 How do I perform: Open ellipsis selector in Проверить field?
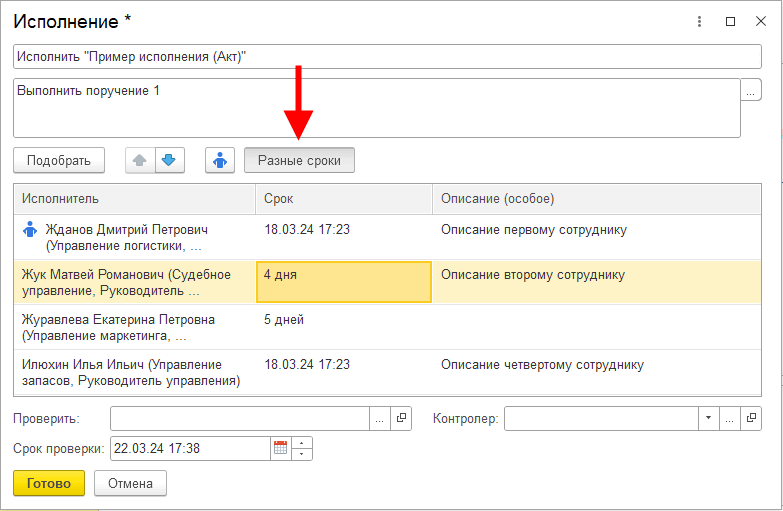(380, 418)
